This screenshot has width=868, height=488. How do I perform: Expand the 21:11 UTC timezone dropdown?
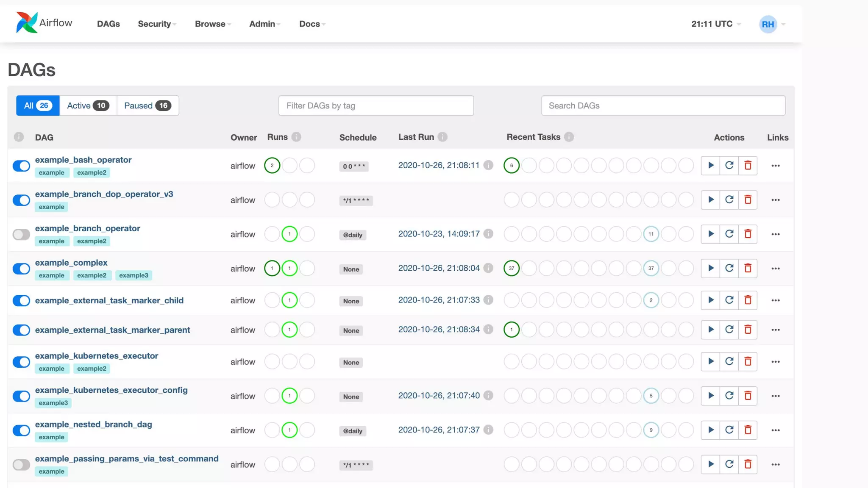[716, 24]
